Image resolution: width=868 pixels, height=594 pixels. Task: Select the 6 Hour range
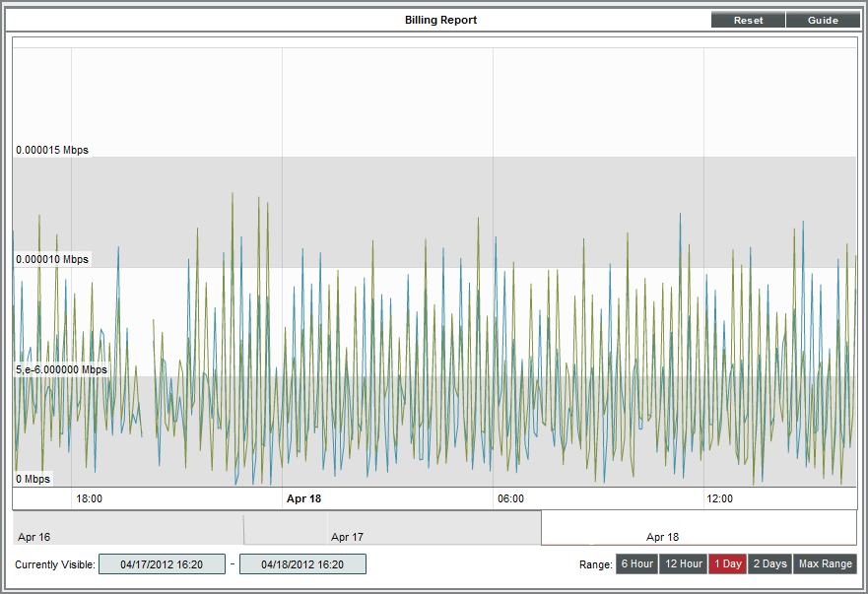pyautogui.click(x=636, y=563)
